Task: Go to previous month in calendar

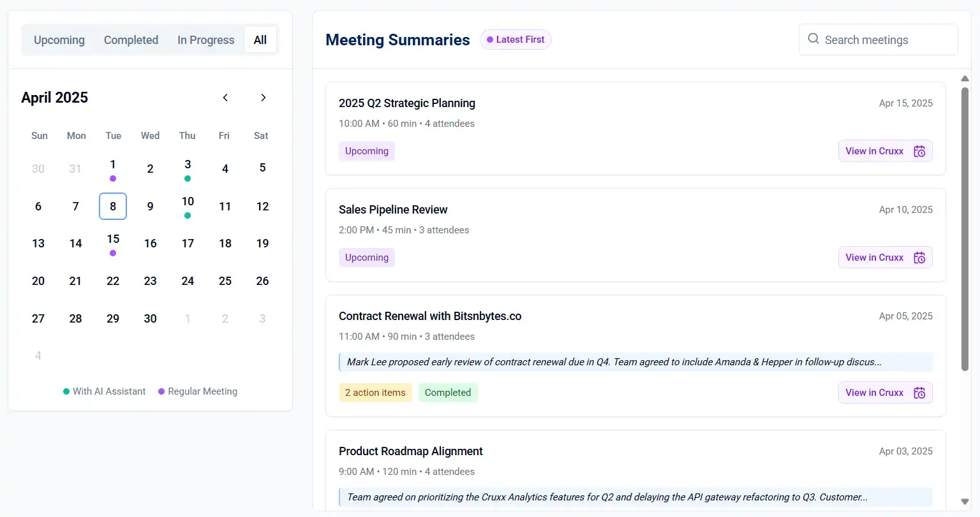Action: click(x=225, y=98)
